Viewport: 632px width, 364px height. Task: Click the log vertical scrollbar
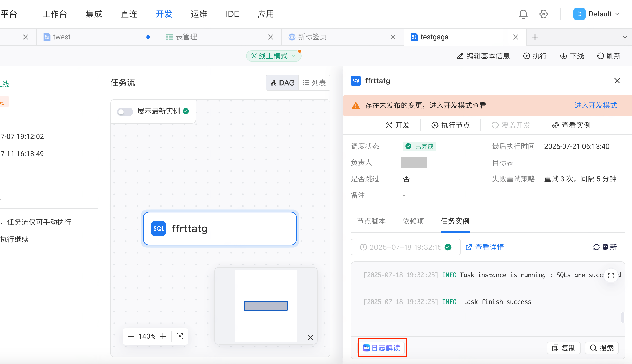tap(623, 317)
